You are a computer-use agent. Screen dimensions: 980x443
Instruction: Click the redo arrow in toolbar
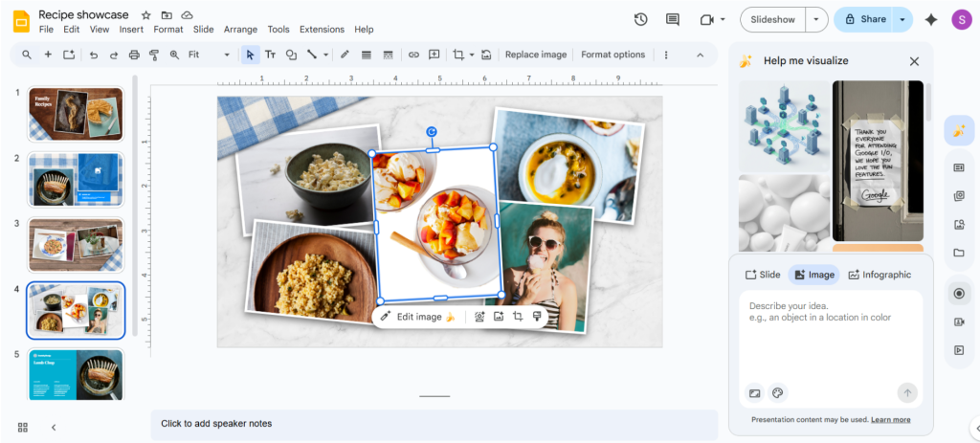[114, 55]
